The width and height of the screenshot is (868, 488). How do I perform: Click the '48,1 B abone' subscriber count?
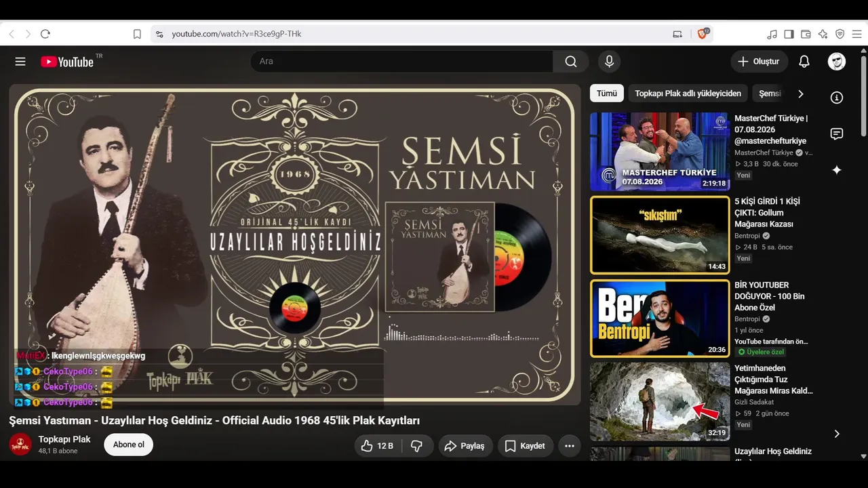58,451
